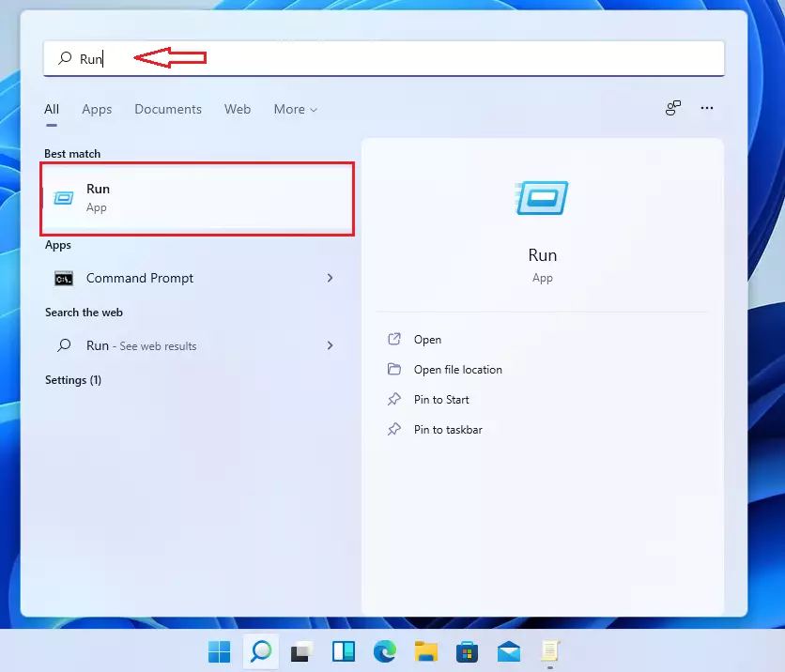Viewport: 785px width, 672px height.
Task: Open the Windows Start button on taskbar
Action: (x=219, y=651)
